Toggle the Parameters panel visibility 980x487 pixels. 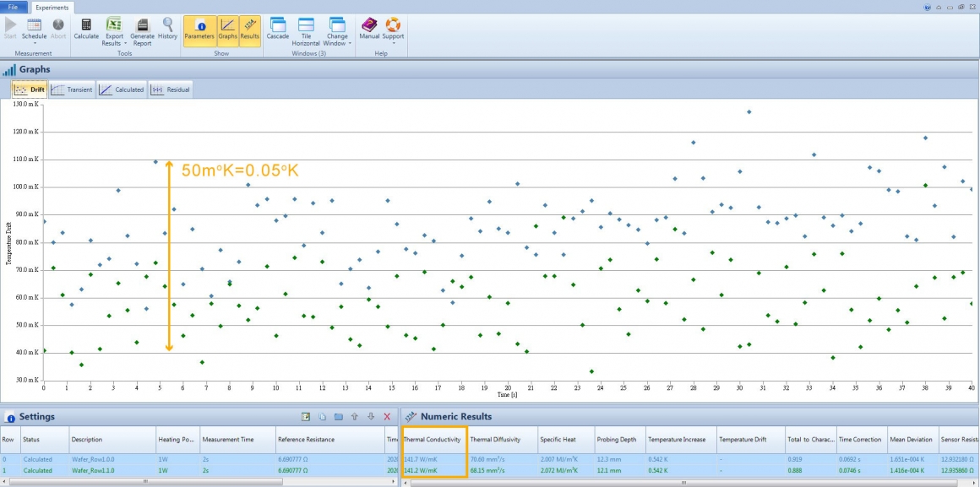click(199, 31)
